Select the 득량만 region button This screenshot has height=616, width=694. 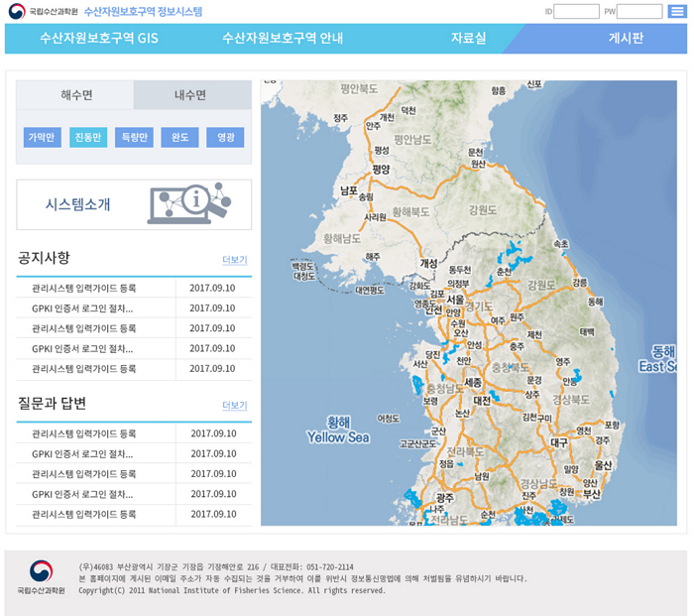[x=134, y=137]
